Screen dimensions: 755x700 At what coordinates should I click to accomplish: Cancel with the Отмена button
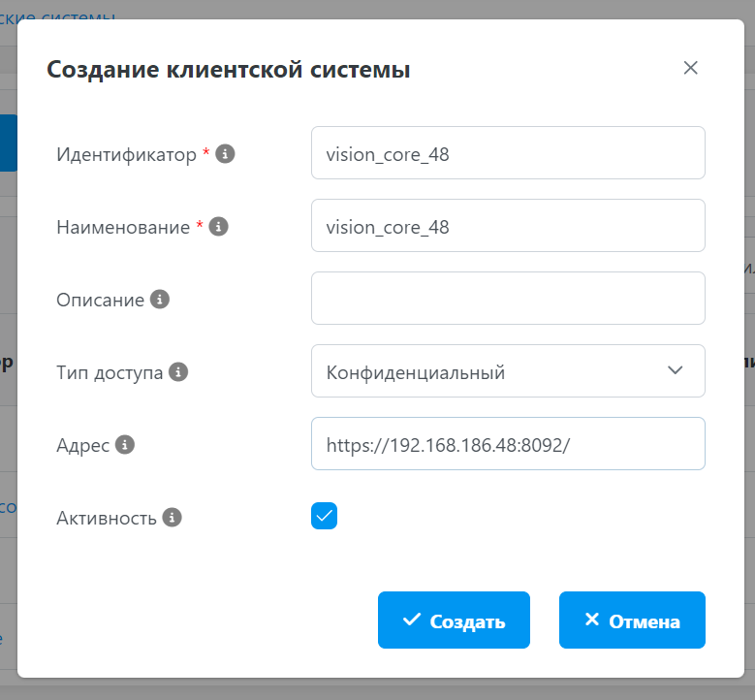click(632, 620)
